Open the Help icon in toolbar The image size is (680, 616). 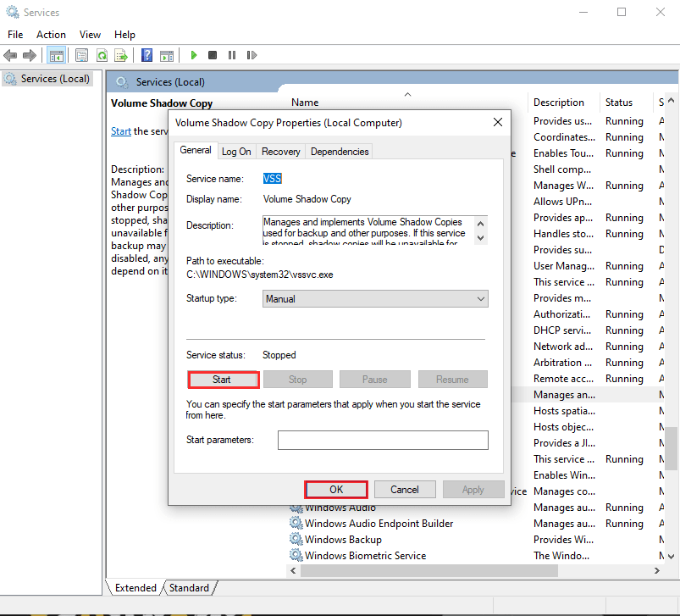click(x=147, y=55)
